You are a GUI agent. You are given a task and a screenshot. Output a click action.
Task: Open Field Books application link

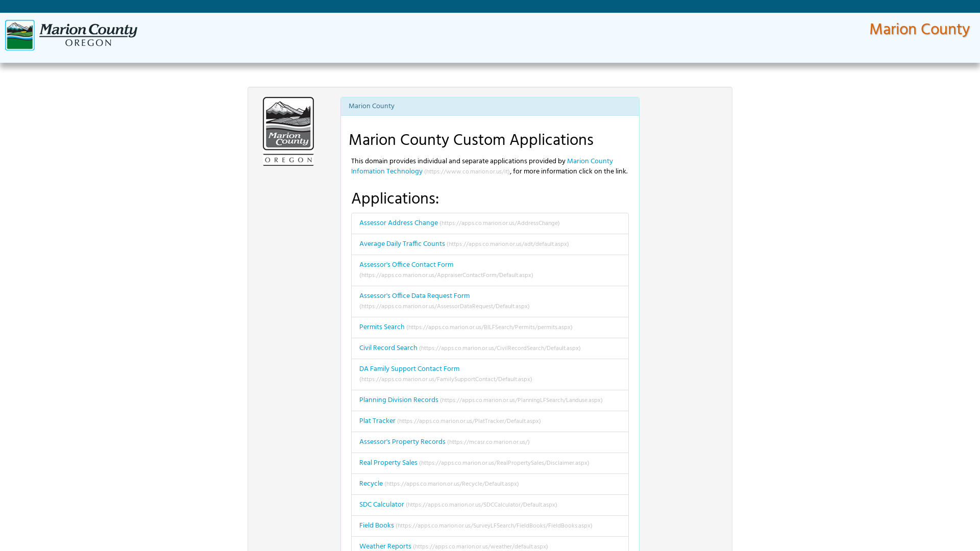coord(376,525)
